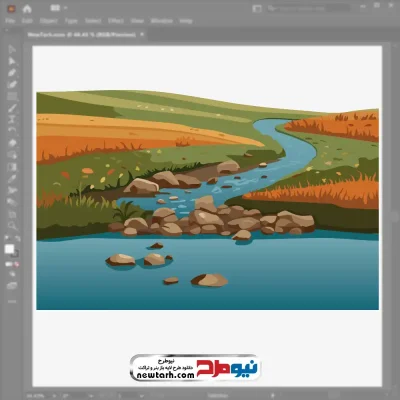The image size is (400, 400).
Task: Change the screen mode in toolbar
Action: 12,286
